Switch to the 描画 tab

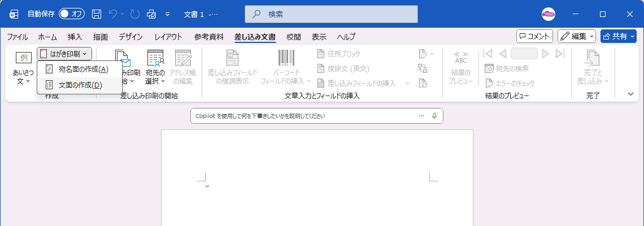point(101,37)
